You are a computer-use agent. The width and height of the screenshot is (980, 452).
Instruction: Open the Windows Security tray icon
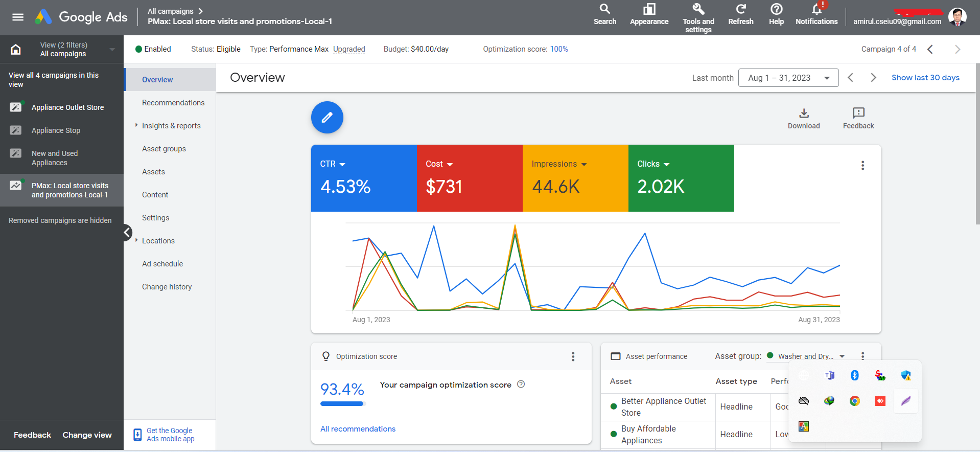[906, 375]
